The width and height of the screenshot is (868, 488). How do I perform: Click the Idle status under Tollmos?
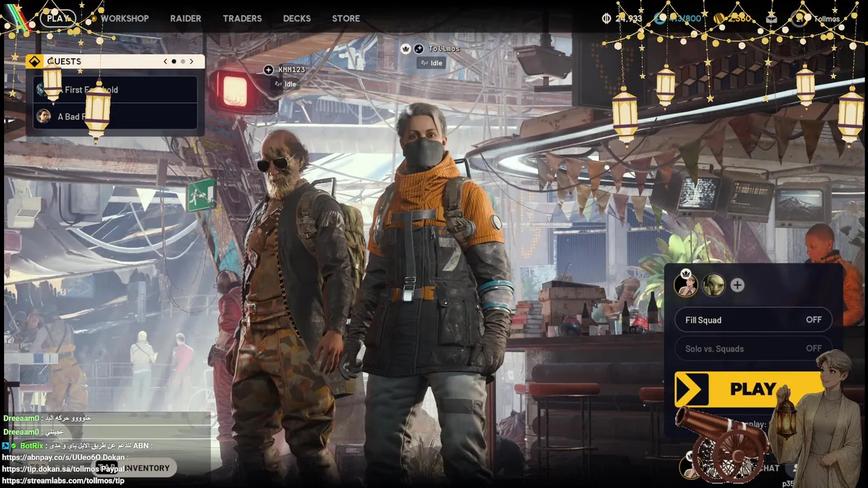(x=431, y=63)
